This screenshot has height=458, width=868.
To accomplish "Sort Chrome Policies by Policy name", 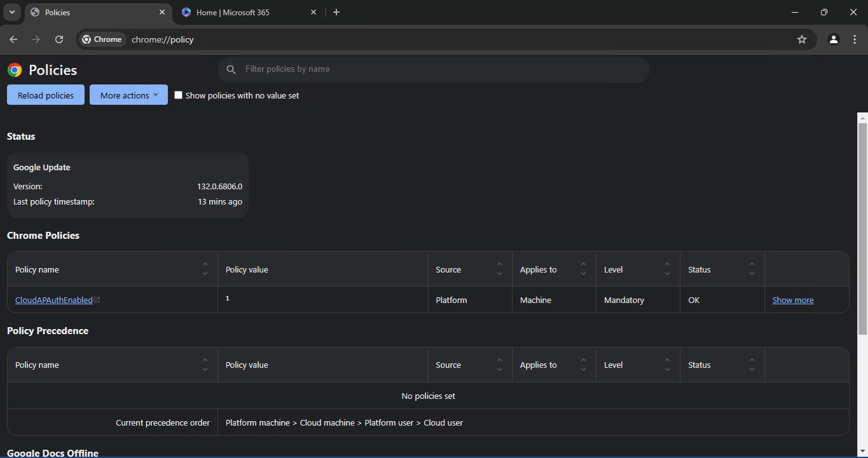I will 205,269.
